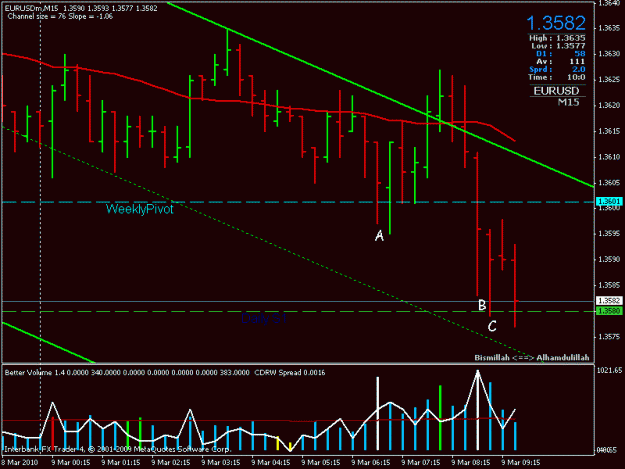Click 1.3625 on the price scale
This screenshot has height=469, width=625.
pyautogui.click(x=609, y=80)
